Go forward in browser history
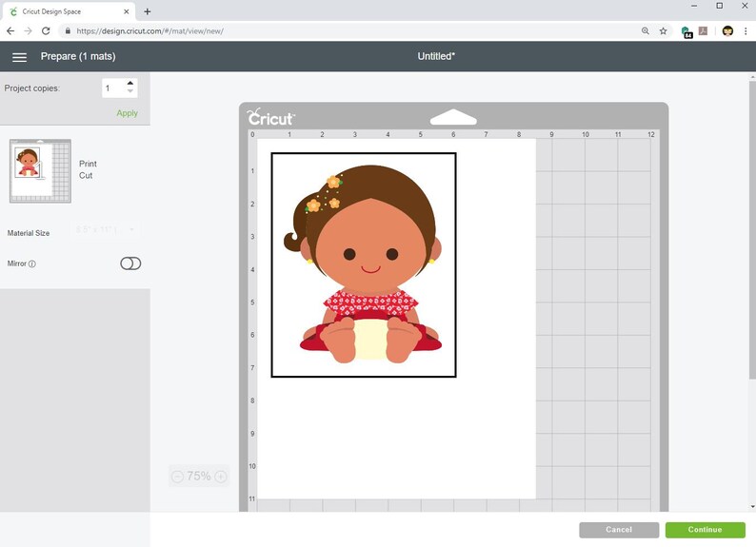This screenshot has height=547, width=756. 28,30
